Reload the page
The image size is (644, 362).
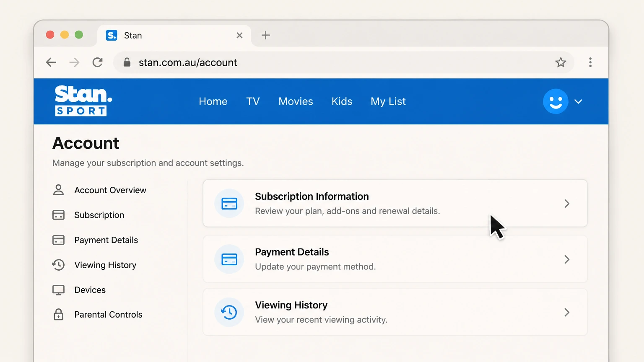(98, 62)
